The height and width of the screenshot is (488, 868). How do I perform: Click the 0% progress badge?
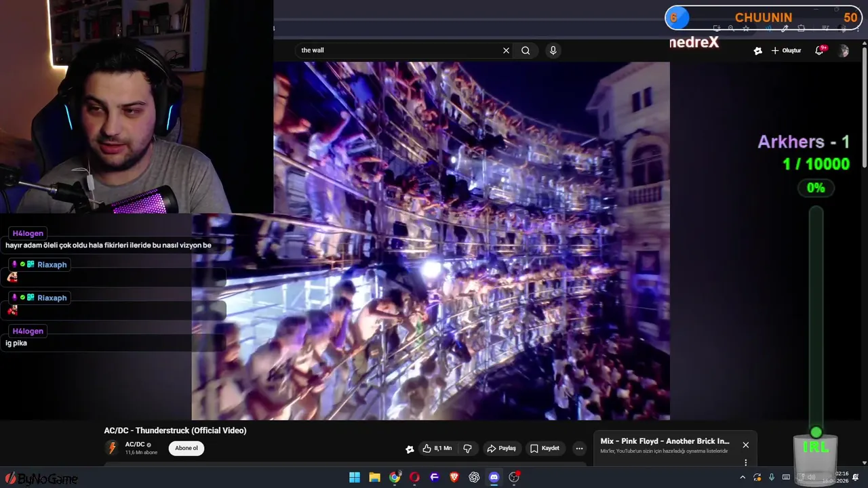click(816, 188)
